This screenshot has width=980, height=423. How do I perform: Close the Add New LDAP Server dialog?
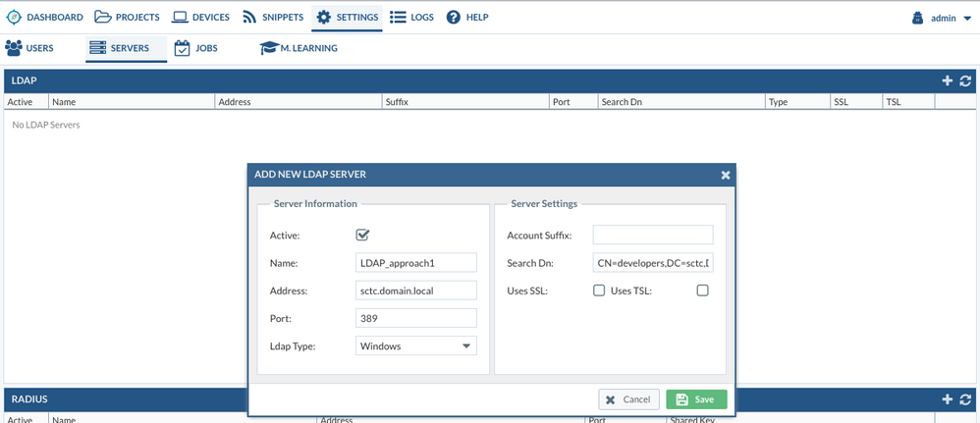(726, 175)
